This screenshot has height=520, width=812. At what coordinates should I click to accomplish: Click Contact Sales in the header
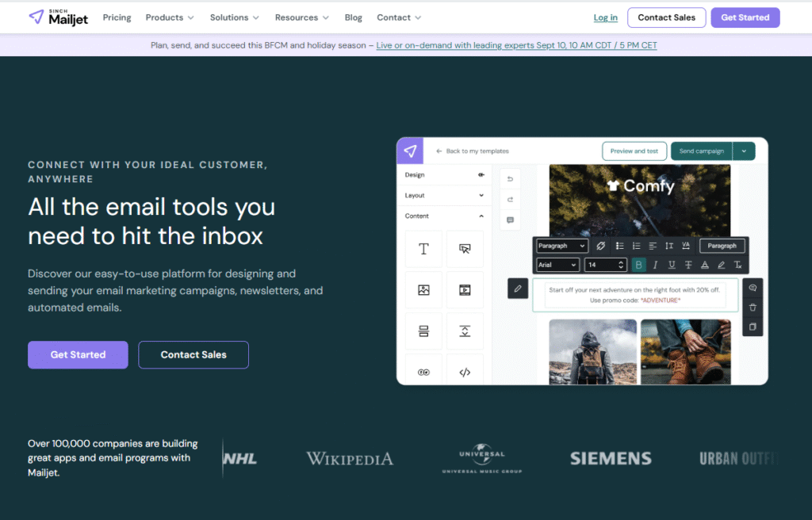click(x=666, y=17)
